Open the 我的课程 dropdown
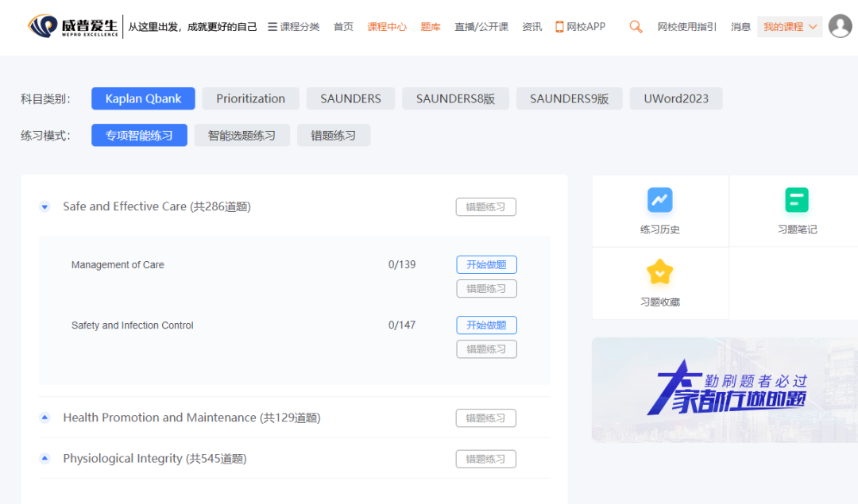Image resolution: width=858 pixels, height=504 pixels. [790, 27]
